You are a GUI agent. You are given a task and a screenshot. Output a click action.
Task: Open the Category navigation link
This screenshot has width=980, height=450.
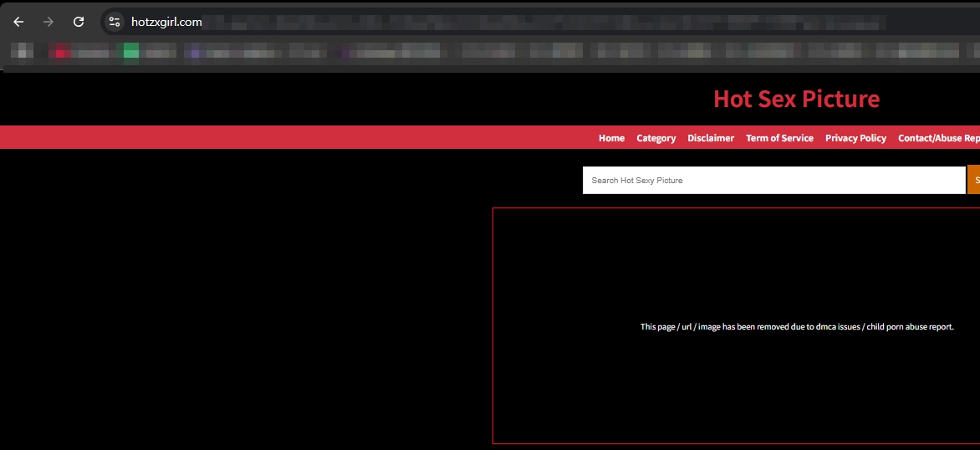click(656, 138)
